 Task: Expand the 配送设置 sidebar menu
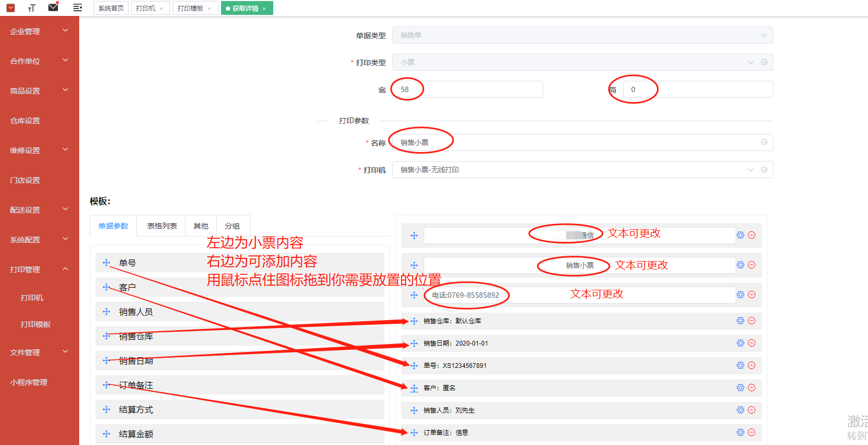[39, 210]
